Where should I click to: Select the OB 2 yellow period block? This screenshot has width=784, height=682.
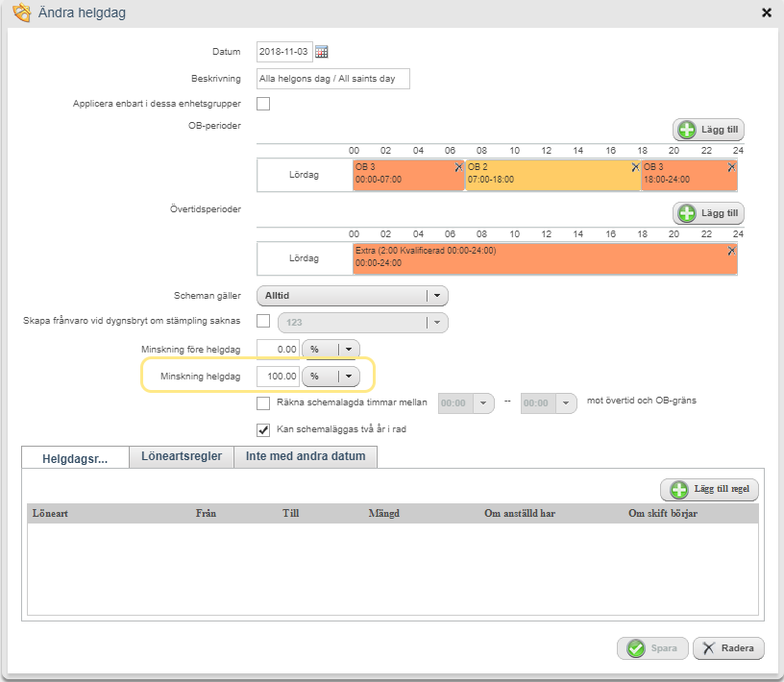(552, 175)
